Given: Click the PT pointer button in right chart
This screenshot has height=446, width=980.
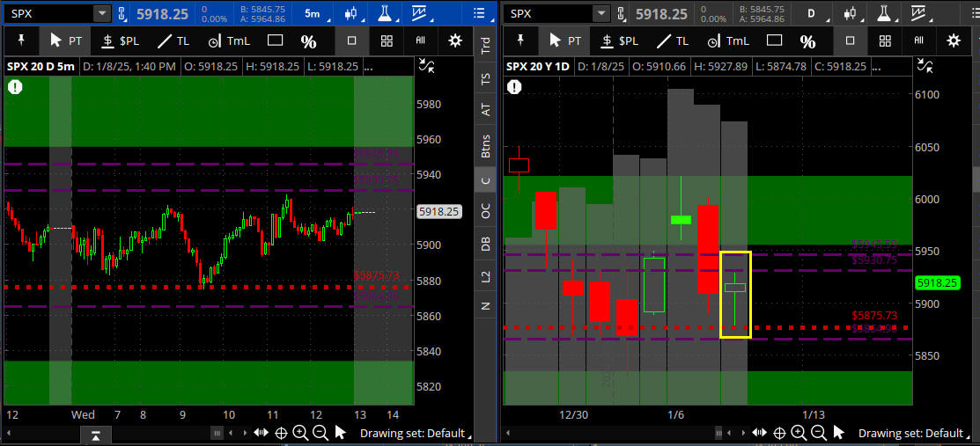Looking at the screenshot, I should pos(561,40).
